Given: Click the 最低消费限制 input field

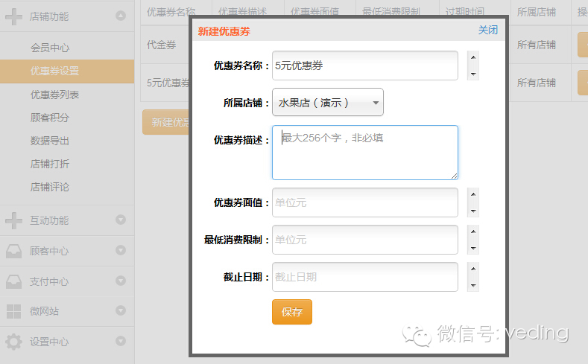Looking at the screenshot, I should pyautogui.click(x=365, y=240).
